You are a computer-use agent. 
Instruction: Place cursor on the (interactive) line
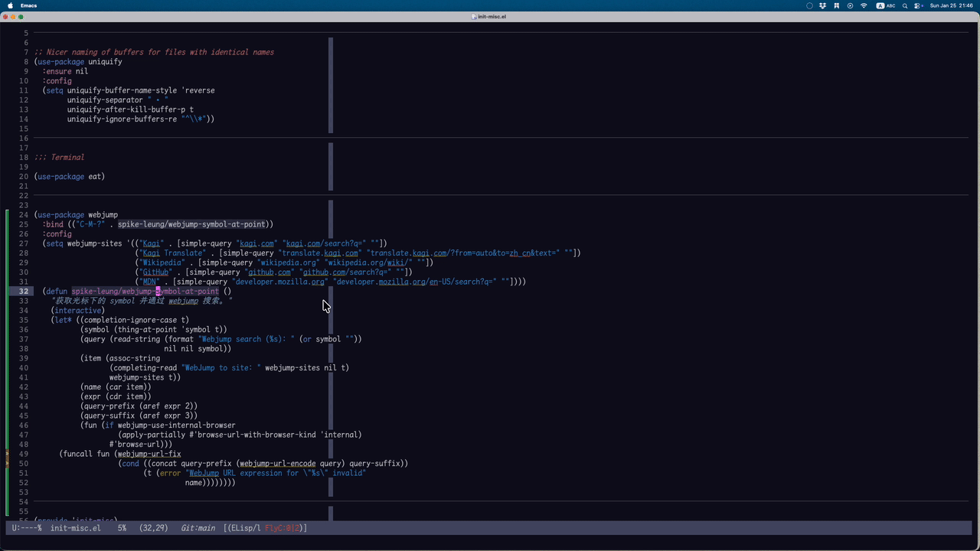[x=77, y=311]
